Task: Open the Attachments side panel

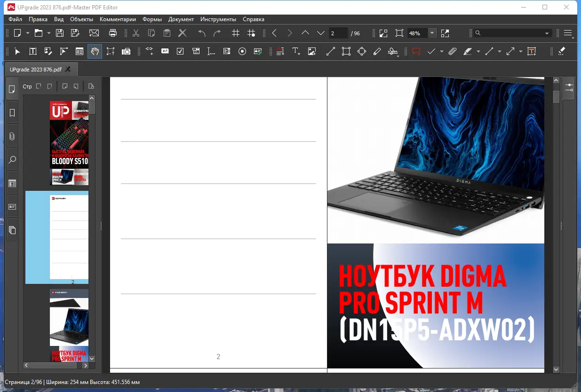Action: [12, 136]
